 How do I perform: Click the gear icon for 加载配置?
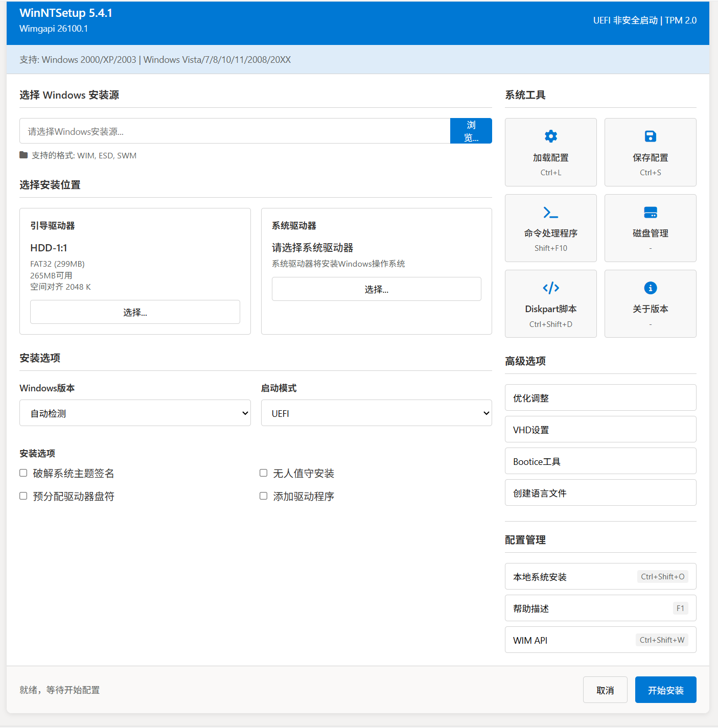[551, 136]
